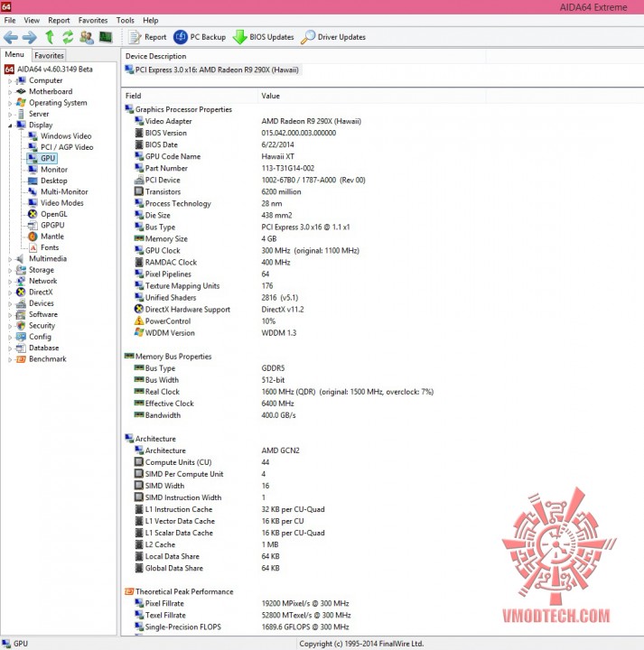Viewport: 644px width, 650px height.
Task: Open the Help menu
Action: point(151,20)
